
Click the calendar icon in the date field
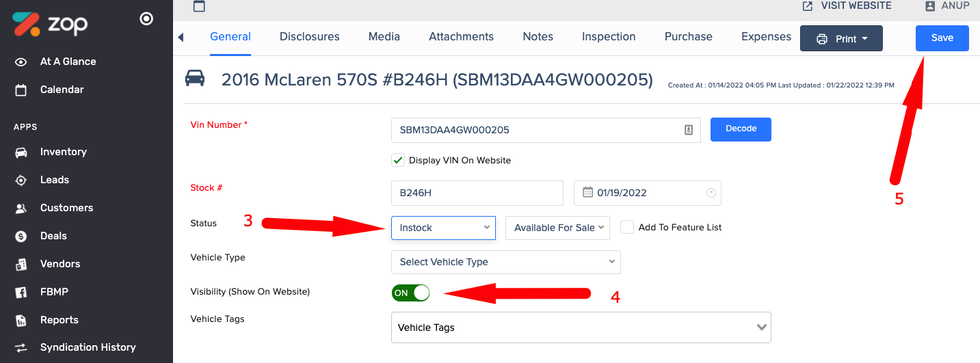click(587, 193)
